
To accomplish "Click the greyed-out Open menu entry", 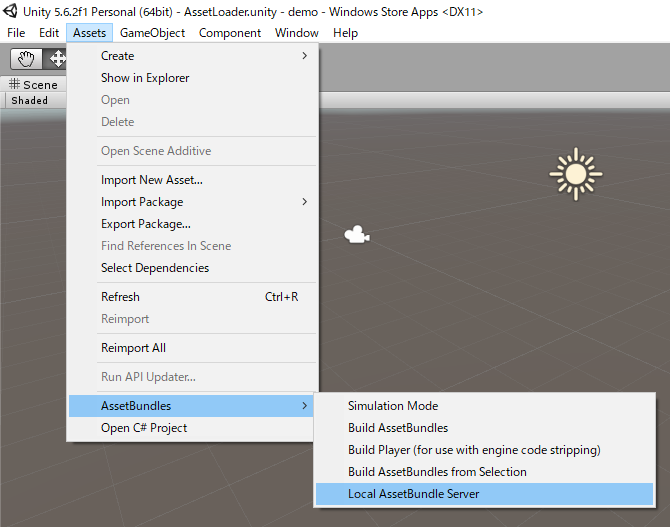I will pyautogui.click(x=192, y=100).
